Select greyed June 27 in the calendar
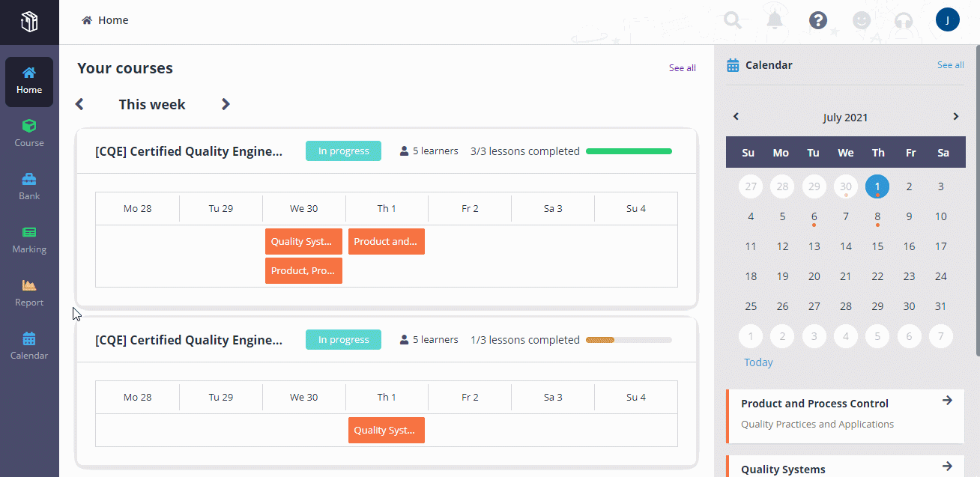The width and height of the screenshot is (980, 477). (751, 186)
